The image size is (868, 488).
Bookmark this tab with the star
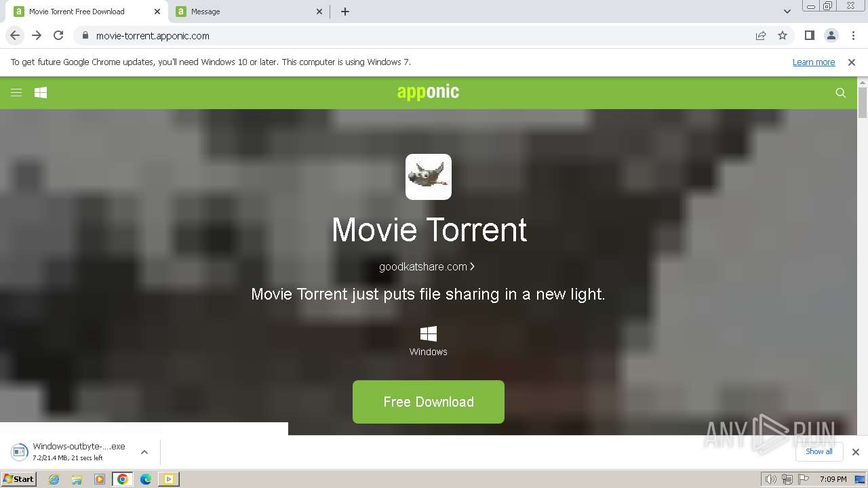[x=783, y=35]
